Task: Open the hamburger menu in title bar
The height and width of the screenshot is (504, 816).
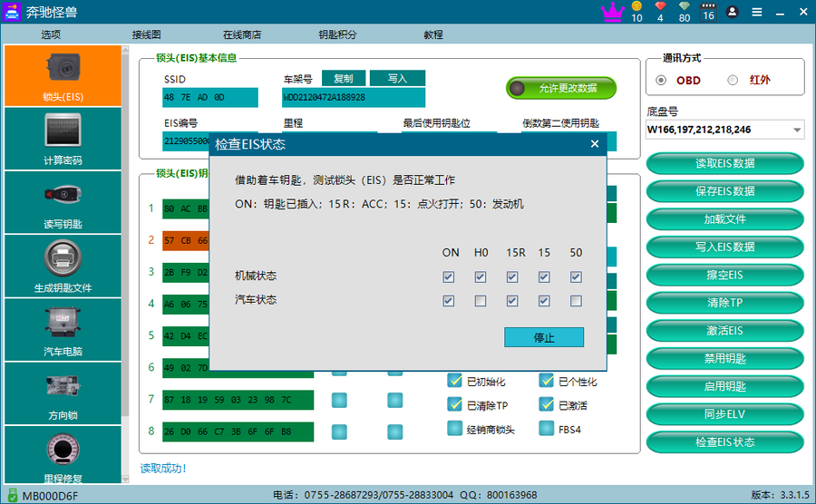Action: (757, 13)
